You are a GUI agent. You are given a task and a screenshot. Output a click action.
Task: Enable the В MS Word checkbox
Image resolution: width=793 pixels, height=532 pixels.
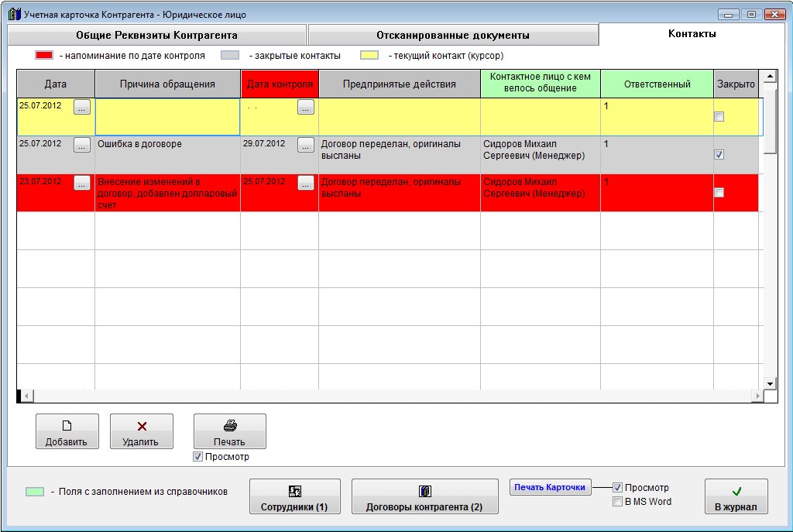[x=617, y=502]
